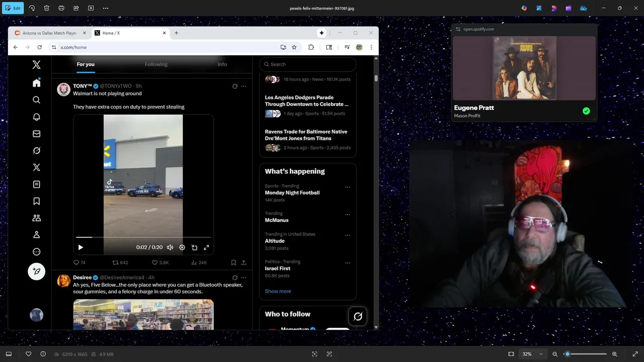Reload the page in the browser

click(x=39, y=47)
